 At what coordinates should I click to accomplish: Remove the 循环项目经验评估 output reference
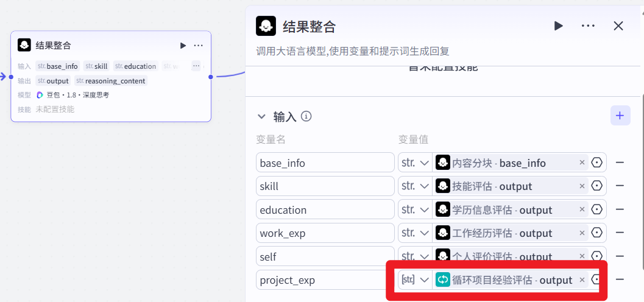pyautogui.click(x=582, y=280)
